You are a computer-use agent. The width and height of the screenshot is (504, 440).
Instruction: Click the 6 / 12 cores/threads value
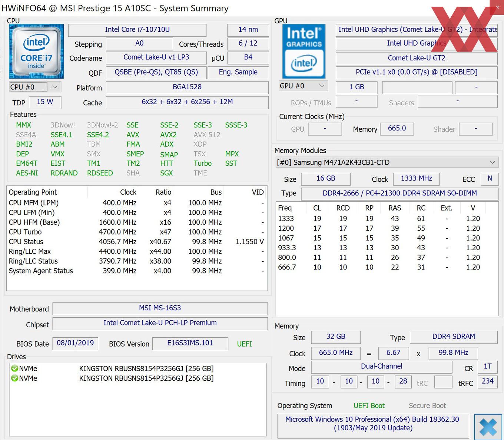pyautogui.click(x=248, y=43)
